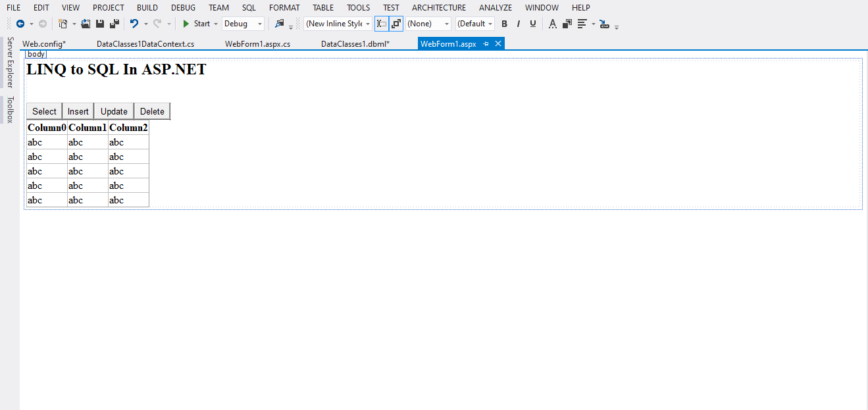
Task: Click the Find in Files toolbar icon
Action: click(x=280, y=24)
